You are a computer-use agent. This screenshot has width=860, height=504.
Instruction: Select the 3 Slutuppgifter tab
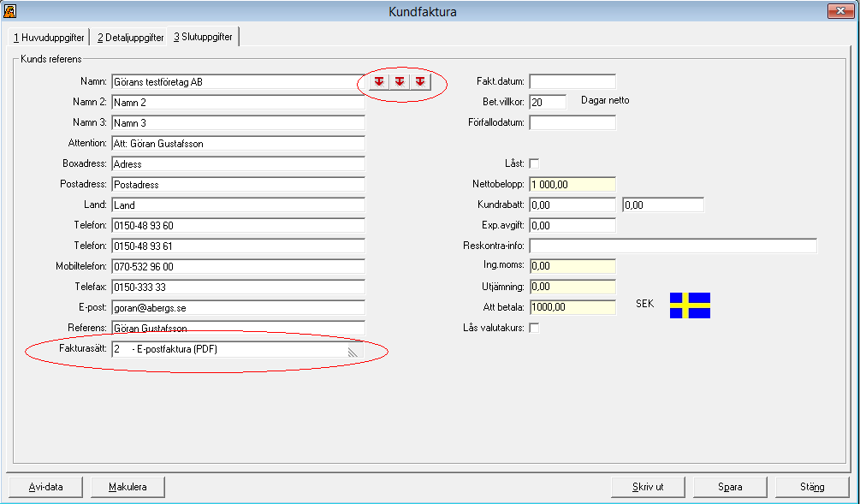pyautogui.click(x=203, y=37)
